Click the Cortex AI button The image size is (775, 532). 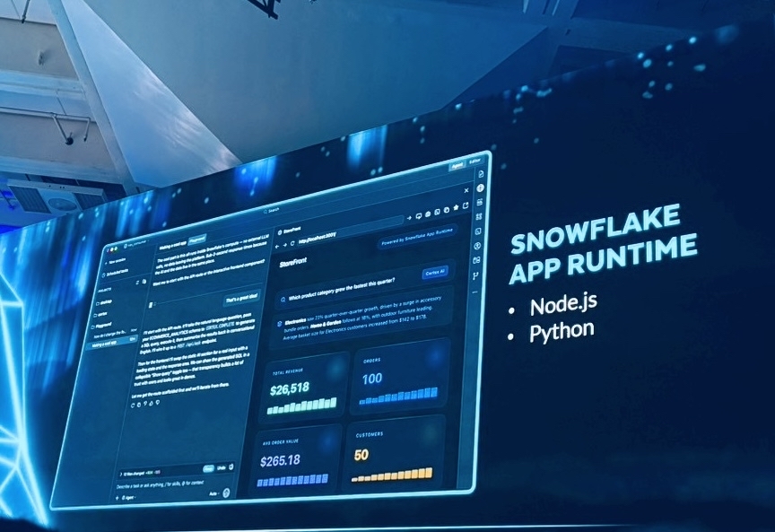point(435,273)
